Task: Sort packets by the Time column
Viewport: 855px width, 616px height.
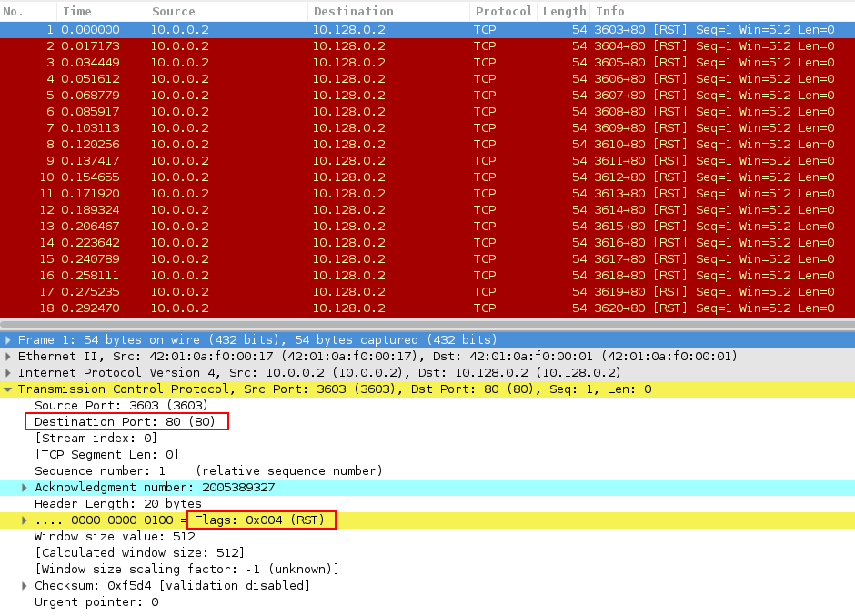Action: click(x=102, y=11)
